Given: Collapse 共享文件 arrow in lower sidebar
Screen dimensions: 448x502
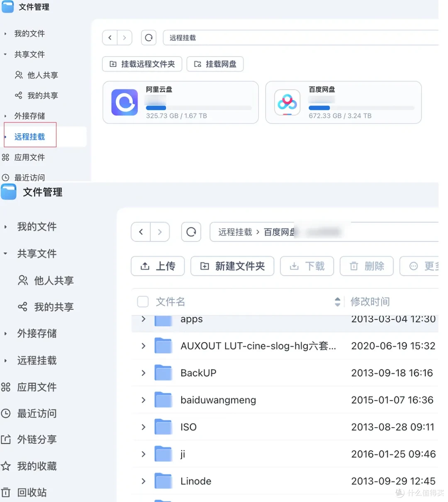Looking at the screenshot, I should point(5,253).
